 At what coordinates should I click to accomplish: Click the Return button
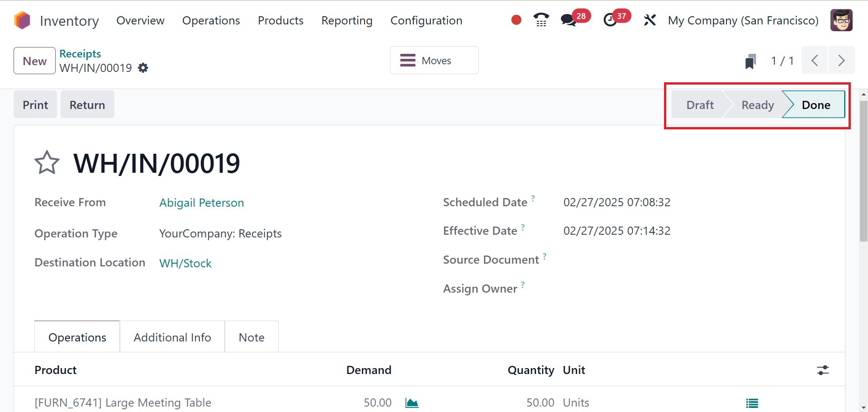[x=87, y=105]
